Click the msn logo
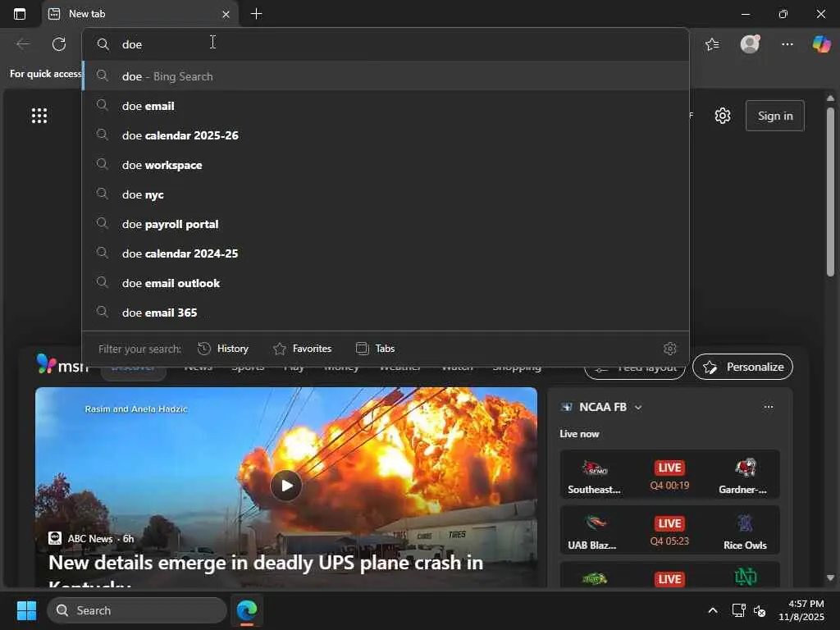The width and height of the screenshot is (840, 630). tap(62, 364)
